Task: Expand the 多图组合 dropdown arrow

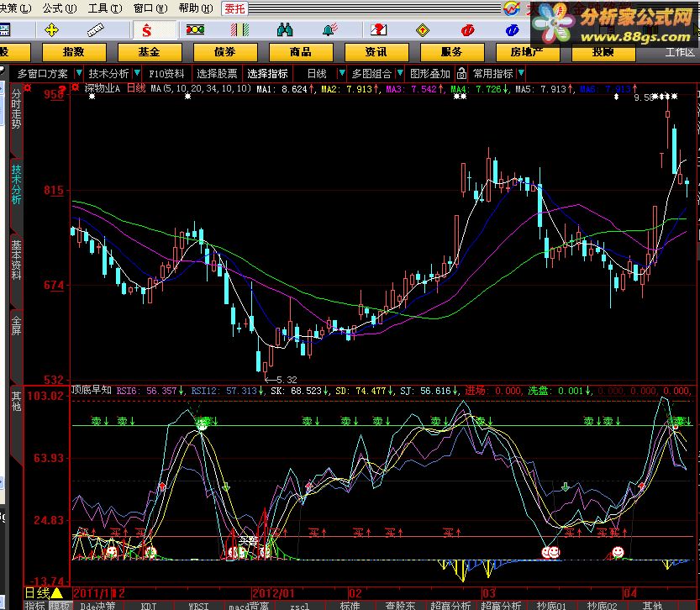Action: pos(400,73)
